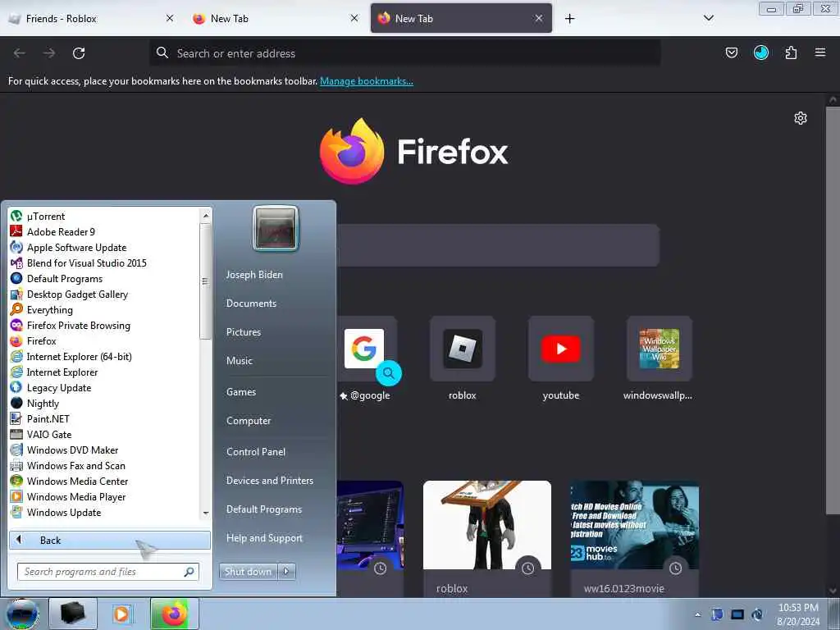This screenshot has width=840, height=630.
Task: Open the list all tabs dropdown chevron
Action: click(708, 18)
